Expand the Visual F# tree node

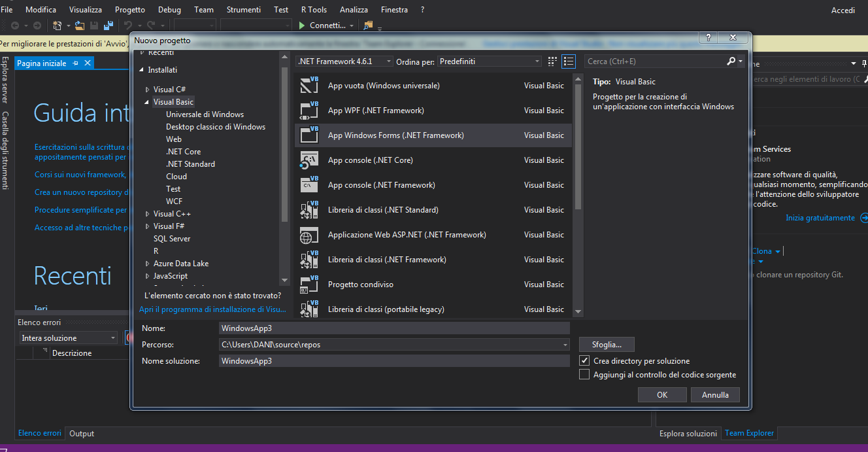[x=147, y=226]
